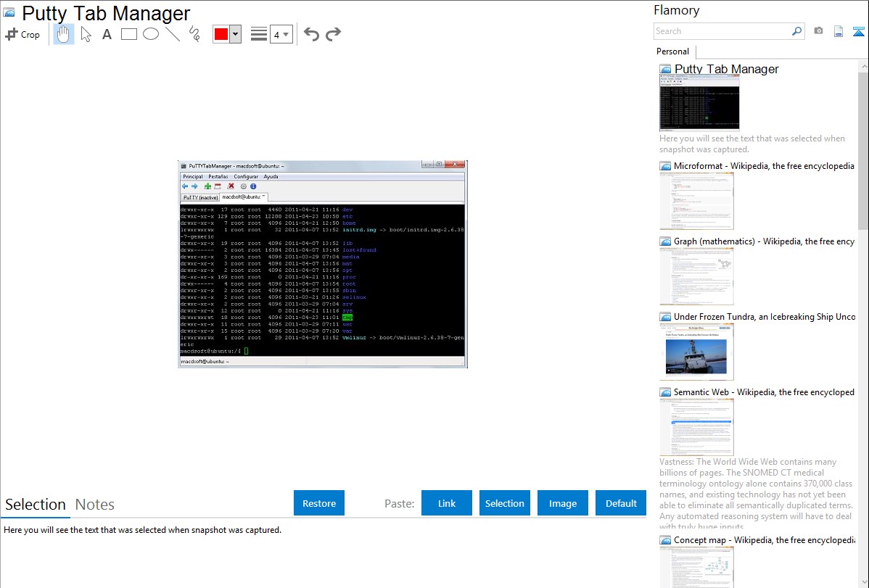The width and height of the screenshot is (869, 588).
Task: Redo the last annotation
Action: click(333, 34)
